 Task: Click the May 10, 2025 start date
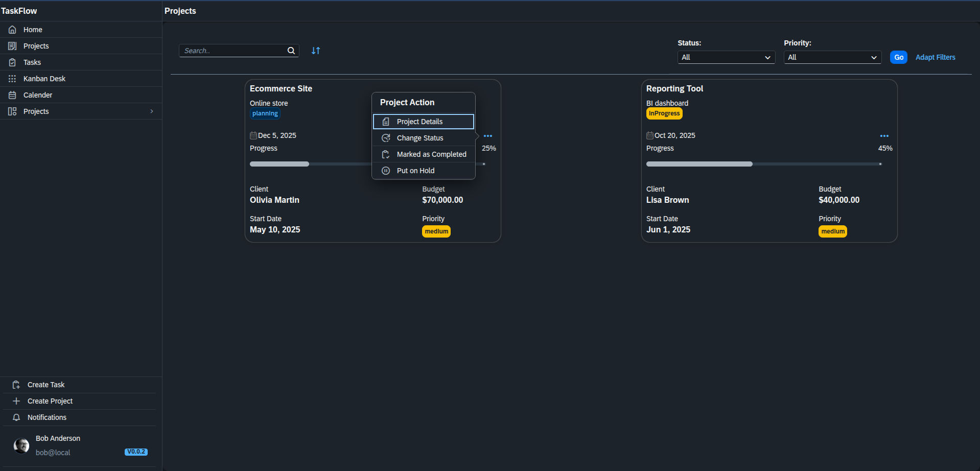(275, 229)
